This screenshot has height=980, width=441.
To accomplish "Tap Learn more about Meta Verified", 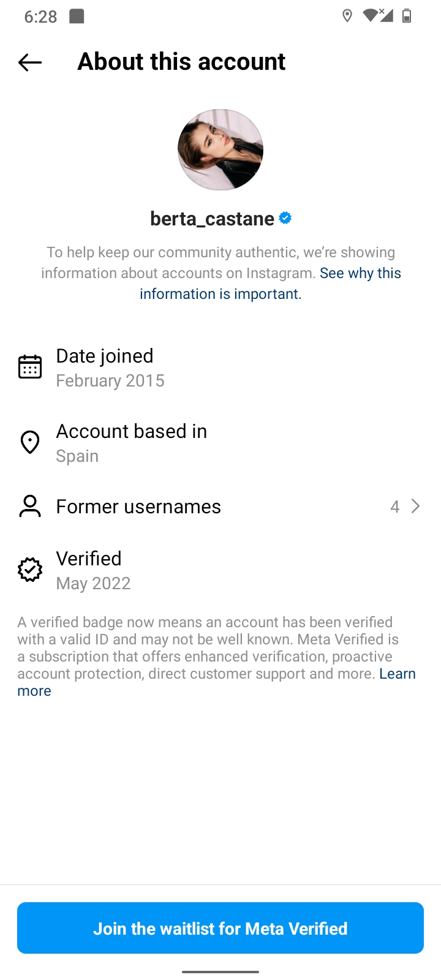I will point(397,674).
